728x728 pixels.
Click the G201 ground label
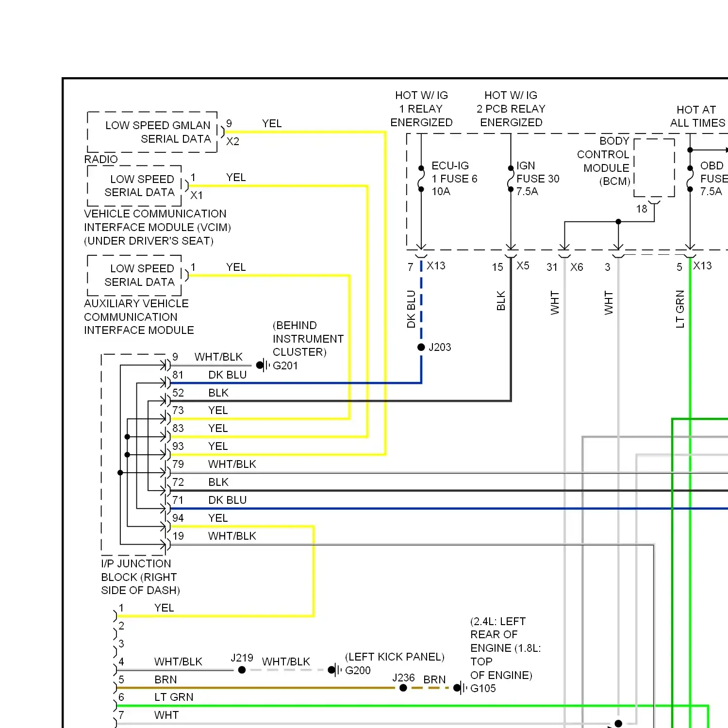click(285, 365)
